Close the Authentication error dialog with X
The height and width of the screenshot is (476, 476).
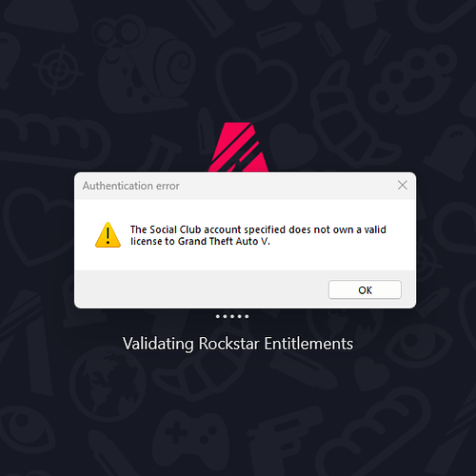click(403, 185)
